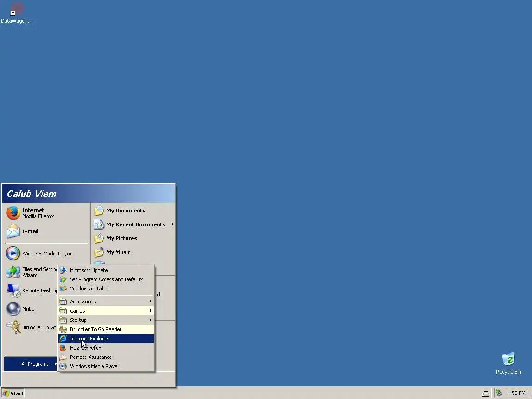Click the Startup folder label

tap(78, 320)
